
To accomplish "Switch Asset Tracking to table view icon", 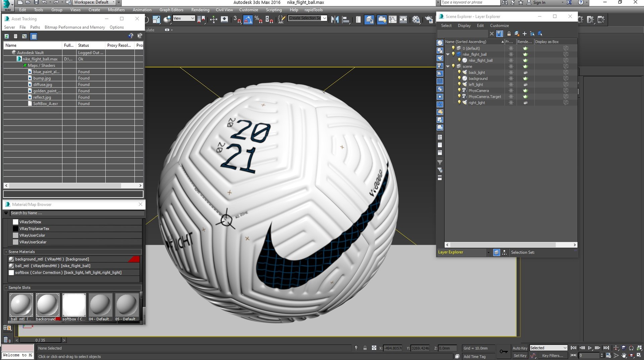I will tap(34, 36).
